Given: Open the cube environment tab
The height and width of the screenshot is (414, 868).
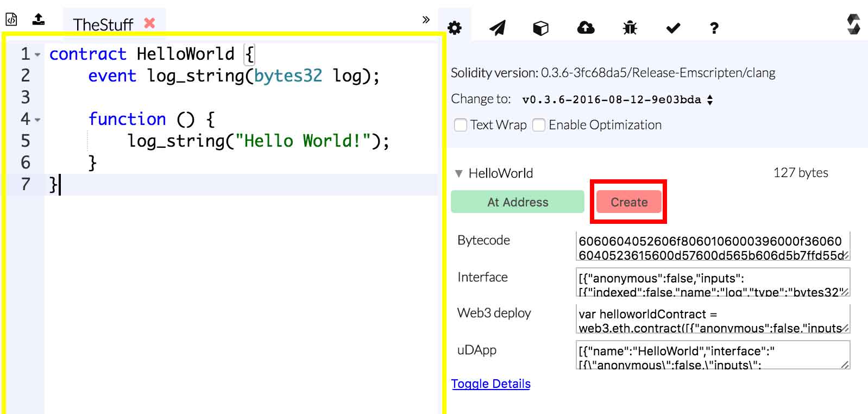Looking at the screenshot, I should [540, 28].
